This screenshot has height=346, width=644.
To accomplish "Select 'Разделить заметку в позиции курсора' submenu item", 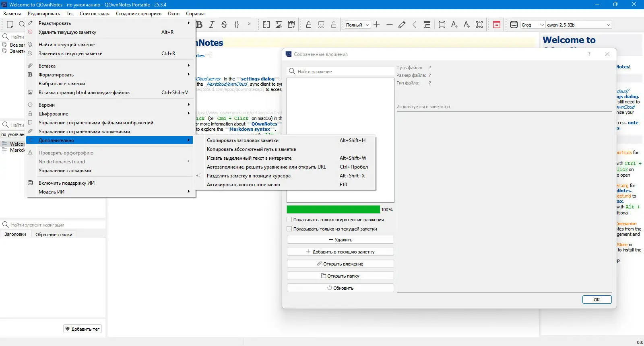I will [x=248, y=176].
